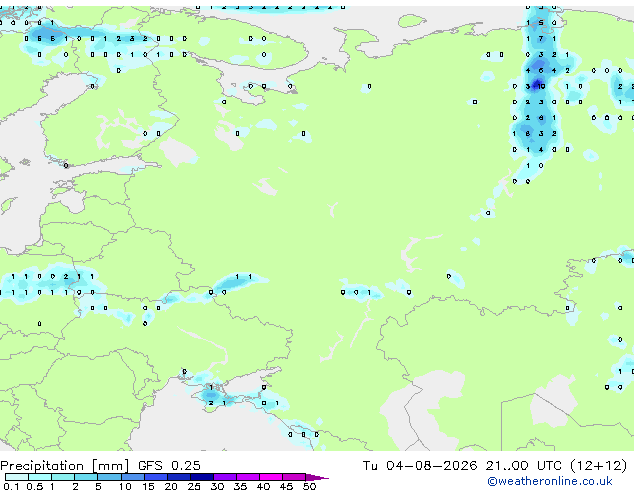Click the '30' legend scale label
Screen dimensions: 634x490
pos(217,486)
